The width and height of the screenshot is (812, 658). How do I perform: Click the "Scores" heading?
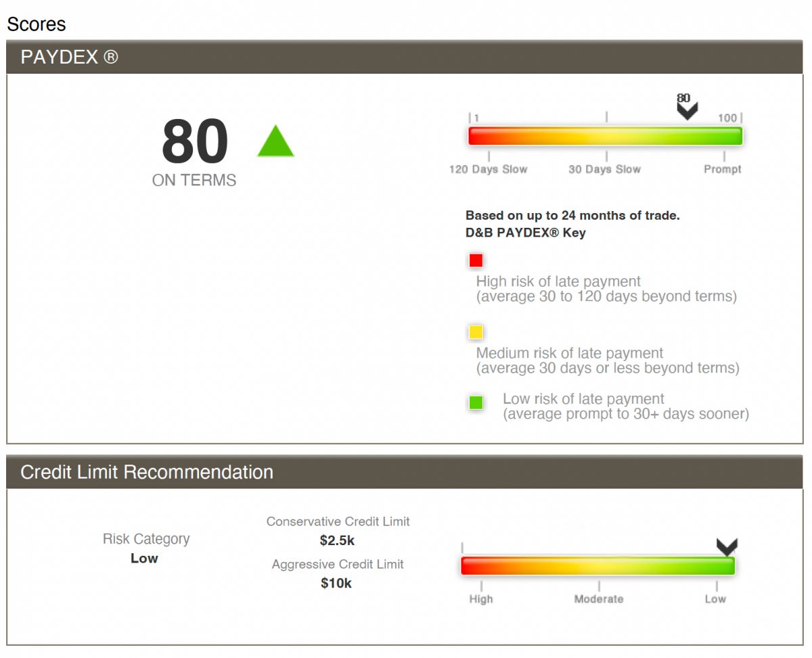coord(37,24)
